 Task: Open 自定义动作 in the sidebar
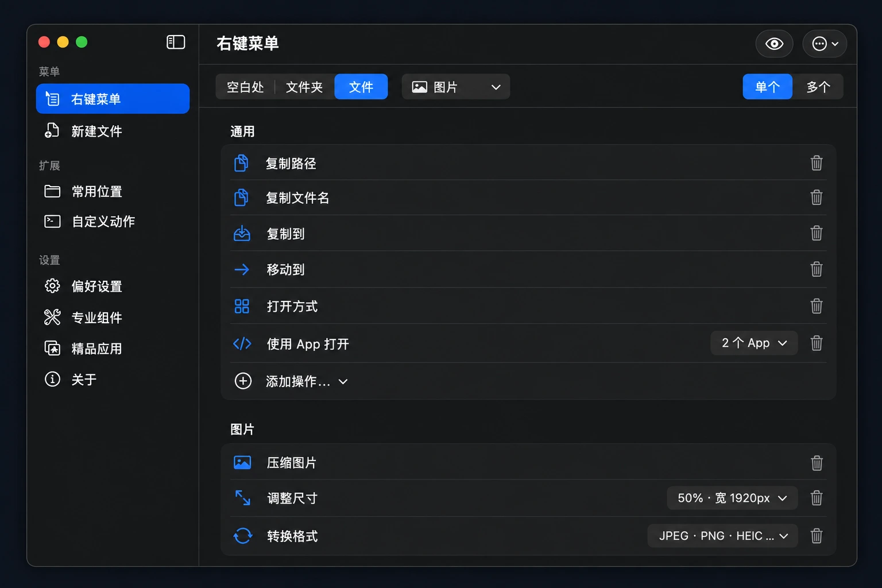point(113,221)
